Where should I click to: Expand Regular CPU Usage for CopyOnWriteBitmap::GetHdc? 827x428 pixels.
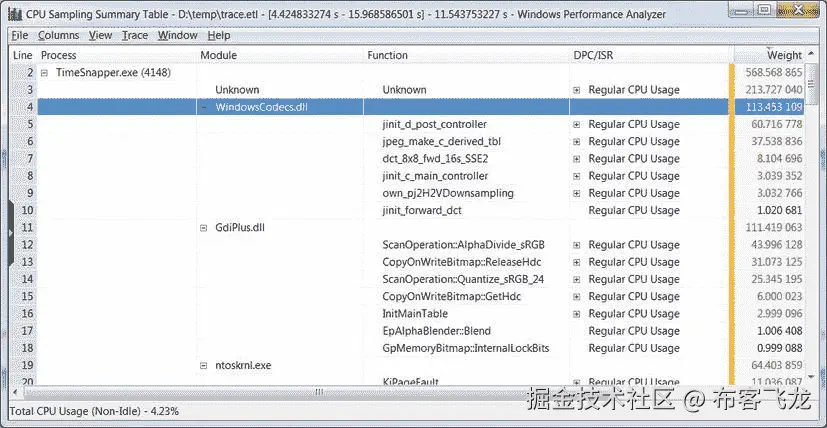click(577, 297)
